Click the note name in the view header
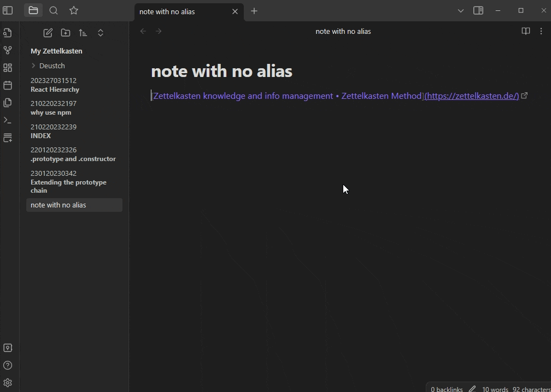This screenshot has height=392, width=551. [343, 31]
